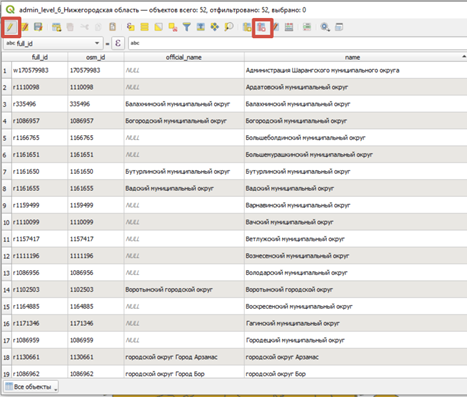Click the NULL official_name cell in row 9
This screenshot has width=467, height=397.
184,205
